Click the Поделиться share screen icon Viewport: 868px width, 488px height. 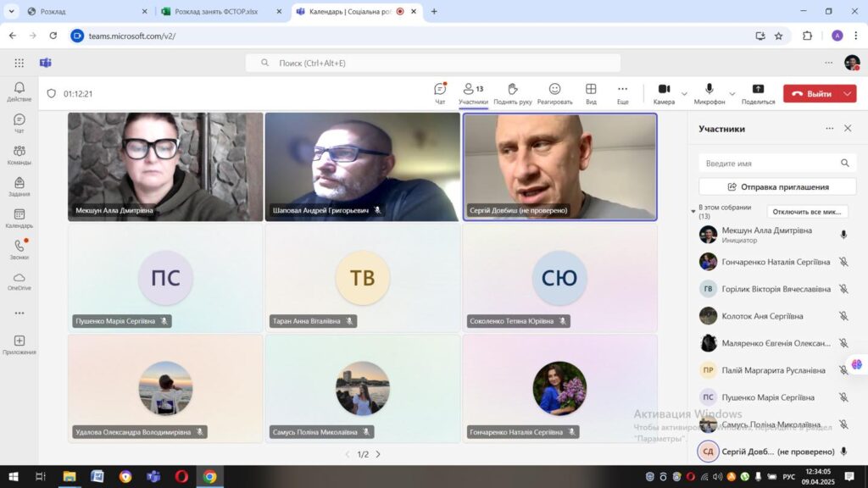click(x=758, y=93)
